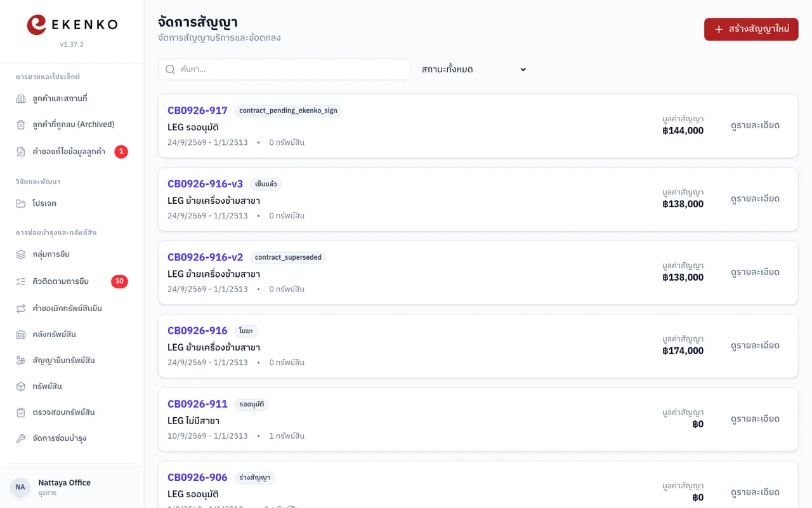Click the checklist icon beside คิวติดตามการยืม
The height and width of the screenshot is (508, 812).
coord(21,281)
